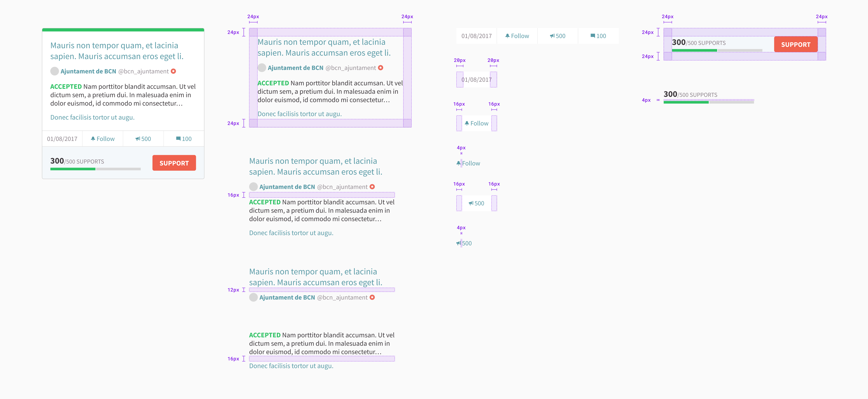Select '300/500 SUPPORTS' in the purple-framed support bar
Screen dimensions: 868x399
point(699,42)
